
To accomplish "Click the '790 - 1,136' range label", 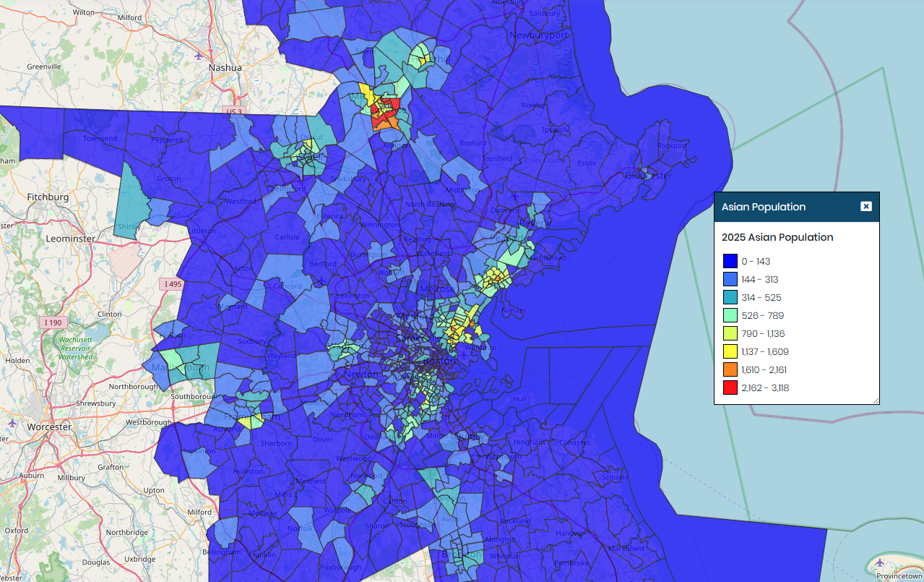I will coord(763,334).
